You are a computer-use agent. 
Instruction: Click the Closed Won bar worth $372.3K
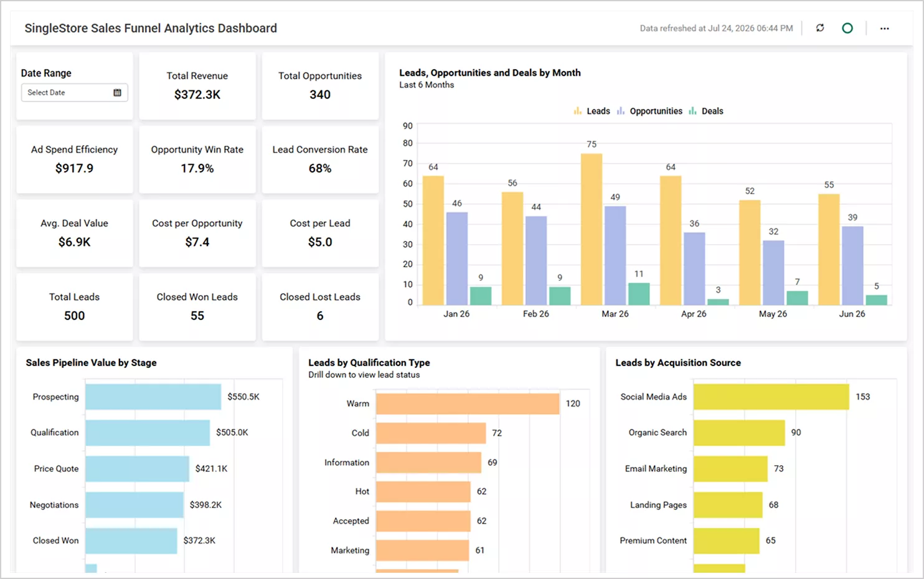[x=131, y=541]
